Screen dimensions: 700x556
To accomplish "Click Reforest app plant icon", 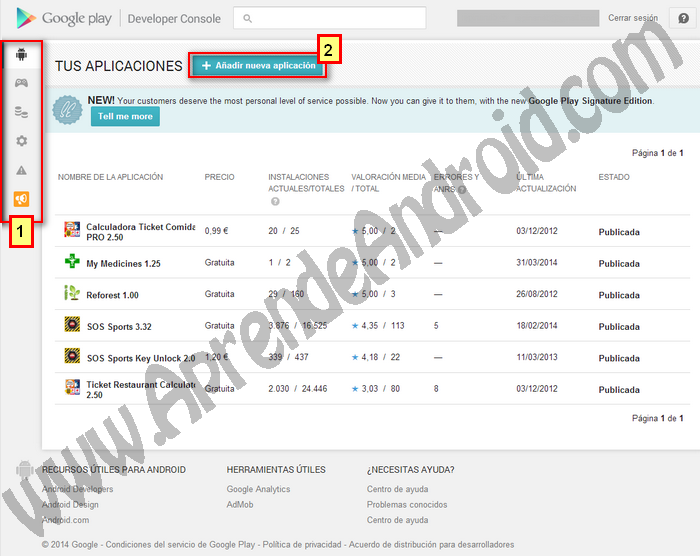I will pyautogui.click(x=72, y=293).
